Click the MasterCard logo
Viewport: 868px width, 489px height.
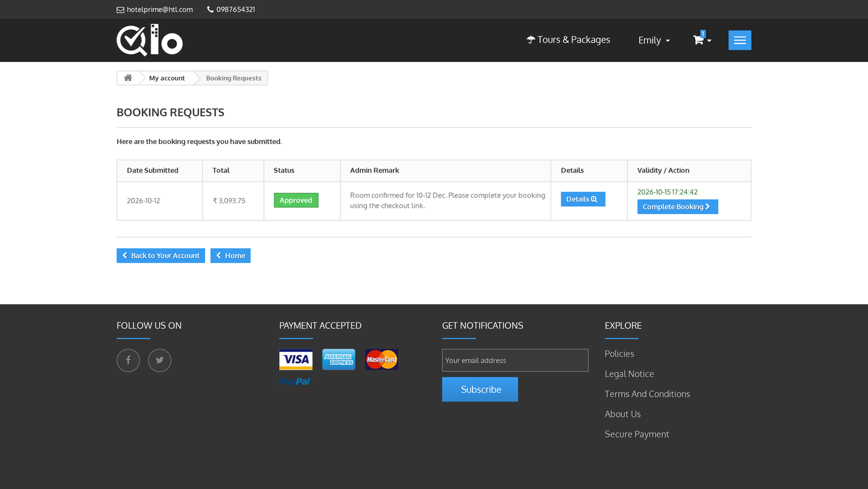click(x=381, y=359)
